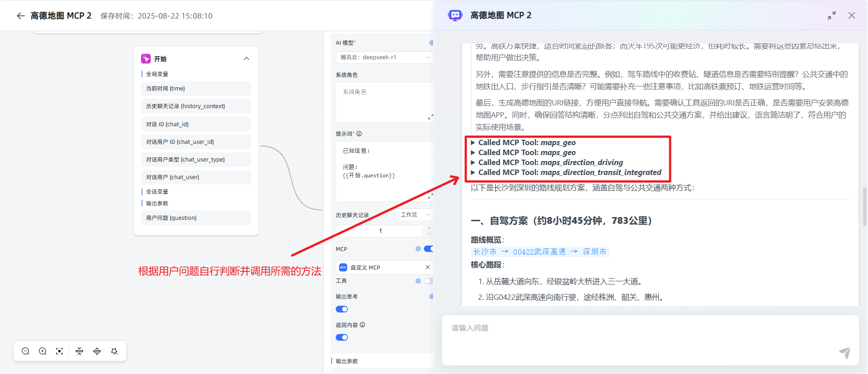Click the chat panel scrollbar

coord(865,206)
